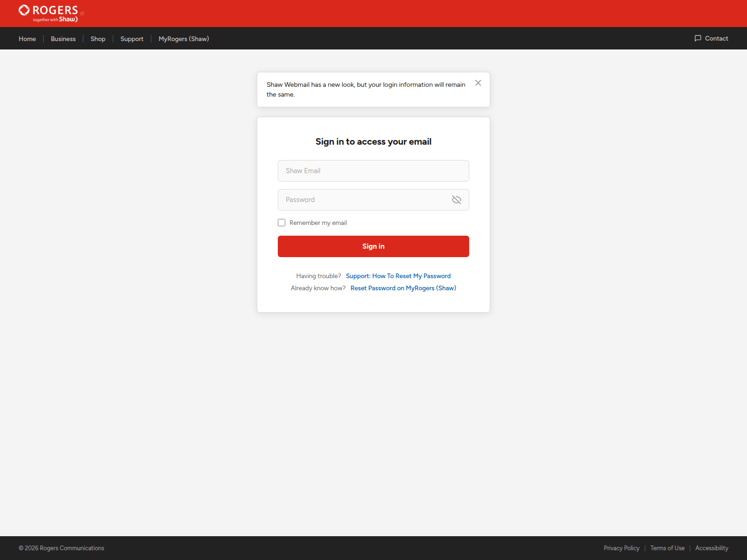747x560 pixels.
Task: Click the Remember my email label text
Action: coord(318,223)
